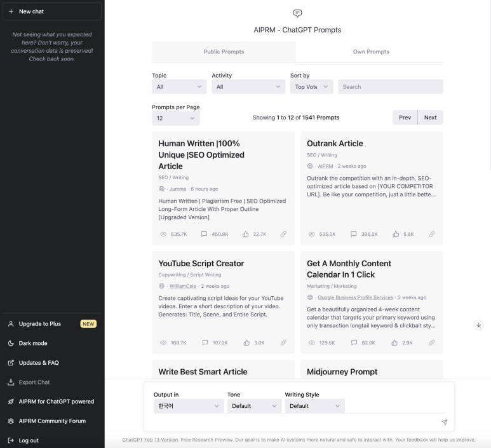
Task: Click the Dark mode moon icon
Action: click(11, 343)
